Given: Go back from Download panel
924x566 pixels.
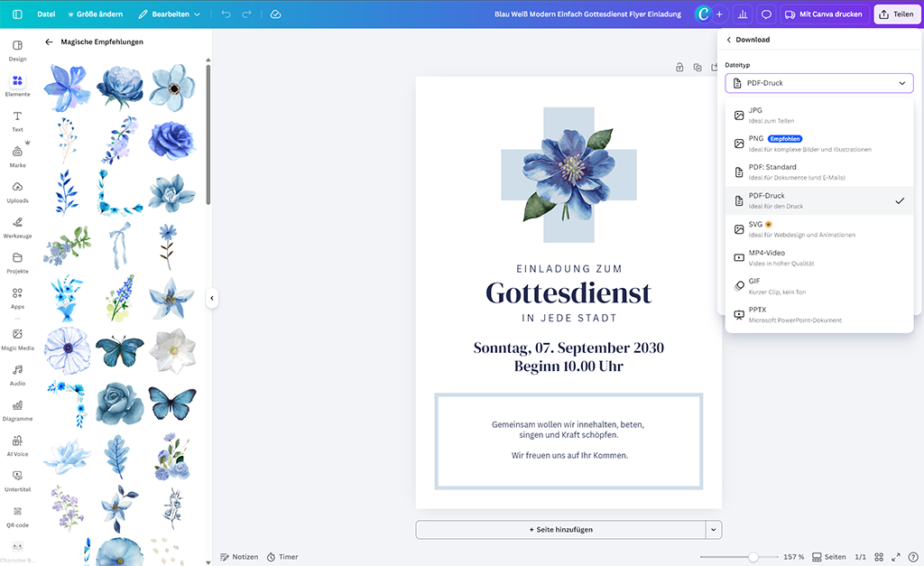Looking at the screenshot, I should pos(729,40).
